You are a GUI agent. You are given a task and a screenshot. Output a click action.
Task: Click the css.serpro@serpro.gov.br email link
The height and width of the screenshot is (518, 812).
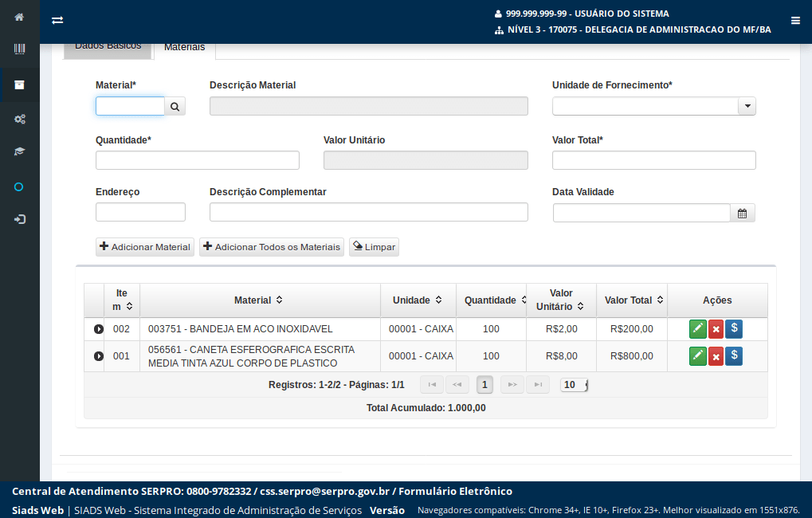324,491
